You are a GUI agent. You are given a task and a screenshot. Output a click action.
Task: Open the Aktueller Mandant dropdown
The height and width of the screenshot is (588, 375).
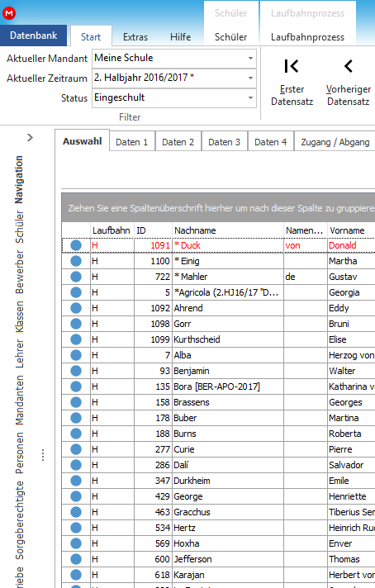250,58
